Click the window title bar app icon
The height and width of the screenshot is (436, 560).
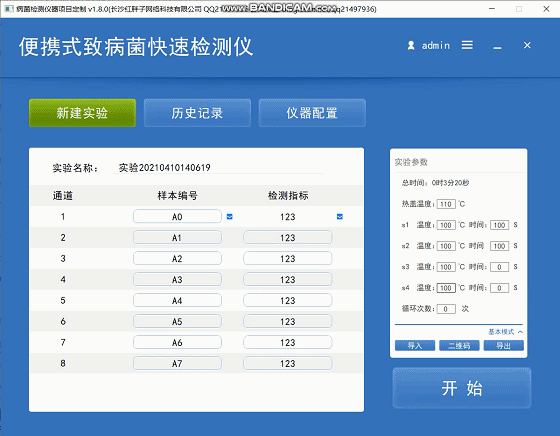tap(9, 9)
